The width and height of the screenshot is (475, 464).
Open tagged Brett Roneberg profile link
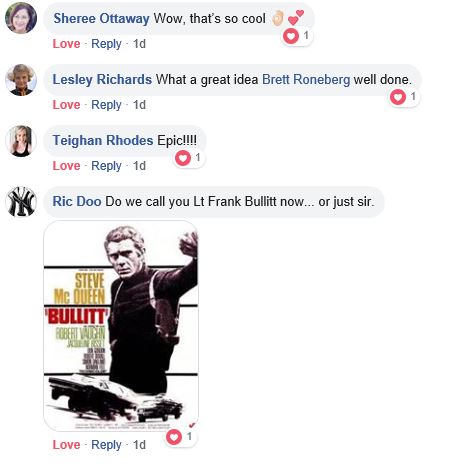pos(306,80)
